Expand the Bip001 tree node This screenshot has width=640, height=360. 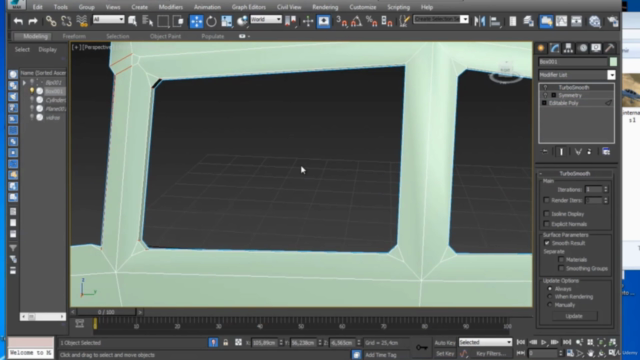[24, 82]
